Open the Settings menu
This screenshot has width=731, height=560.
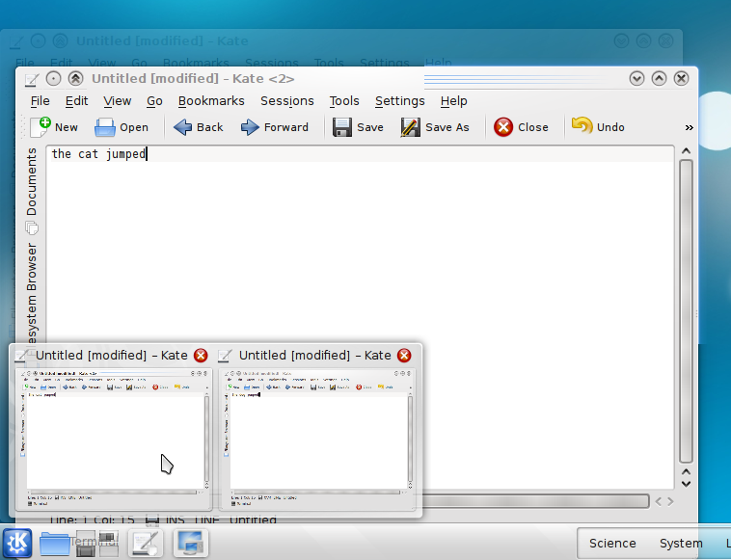pyautogui.click(x=400, y=101)
